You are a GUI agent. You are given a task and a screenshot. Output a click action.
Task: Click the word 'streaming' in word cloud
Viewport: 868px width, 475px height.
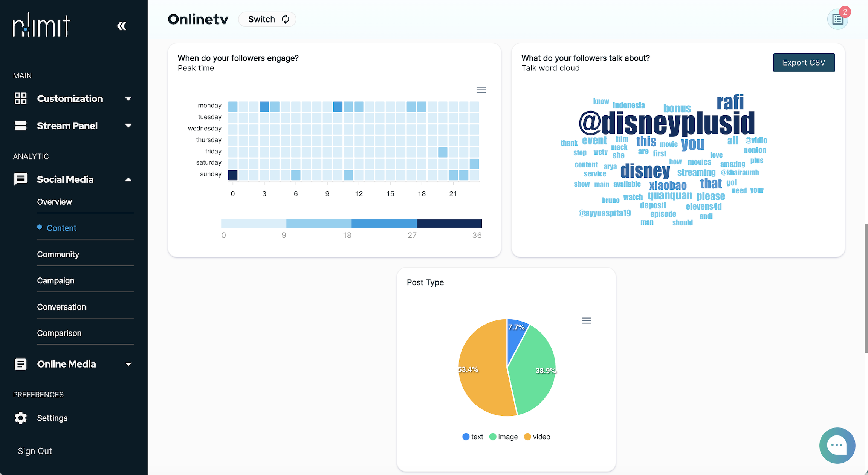click(696, 172)
